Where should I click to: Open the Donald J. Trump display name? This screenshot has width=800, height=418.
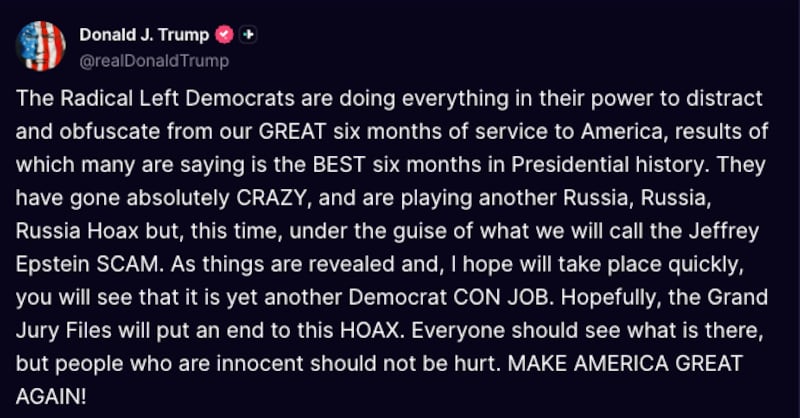[144, 35]
